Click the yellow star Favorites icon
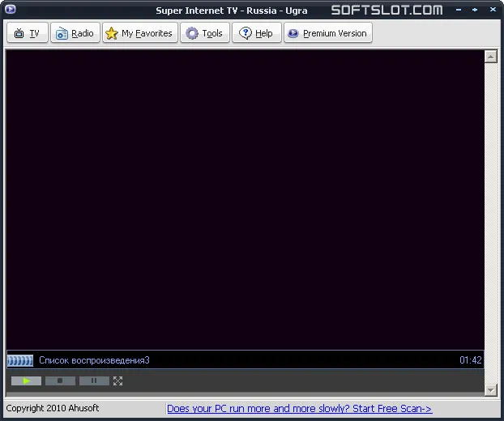This screenshot has width=504, height=421. (x=112, y=33)
